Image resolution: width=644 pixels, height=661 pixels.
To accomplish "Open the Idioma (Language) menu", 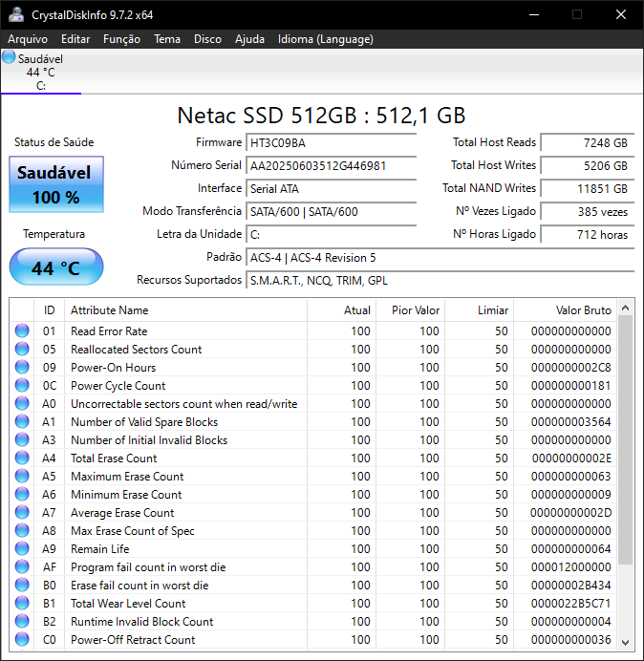I will pos(326,39).
